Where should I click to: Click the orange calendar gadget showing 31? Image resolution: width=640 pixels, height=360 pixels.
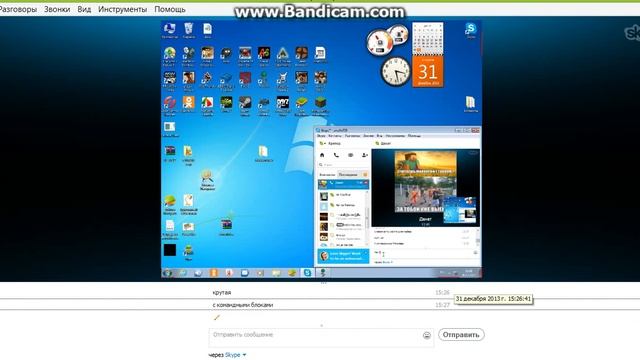click(428, 71)
